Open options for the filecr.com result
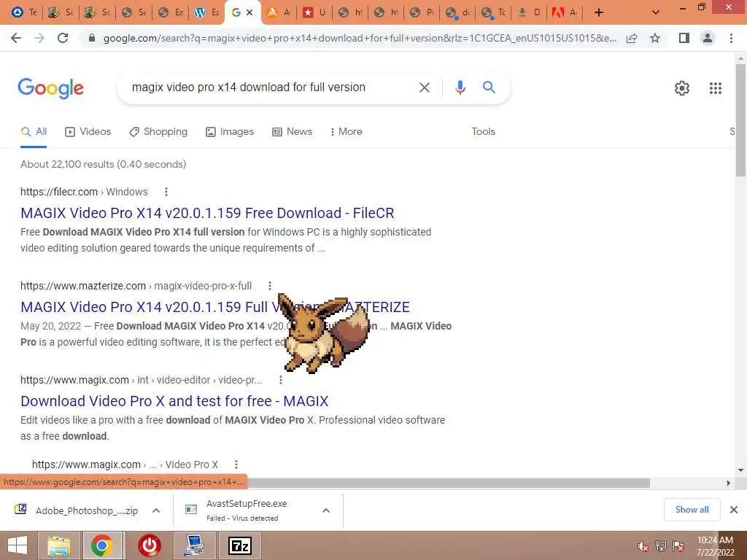 (x=166, y=192)
